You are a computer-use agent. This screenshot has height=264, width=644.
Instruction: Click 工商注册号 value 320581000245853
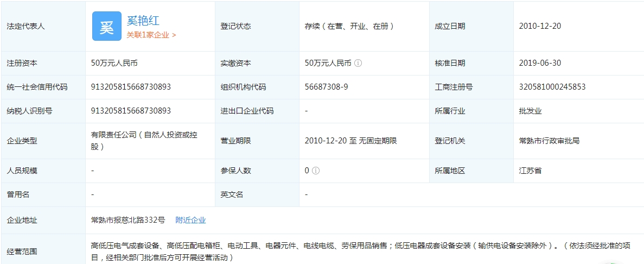552,87
